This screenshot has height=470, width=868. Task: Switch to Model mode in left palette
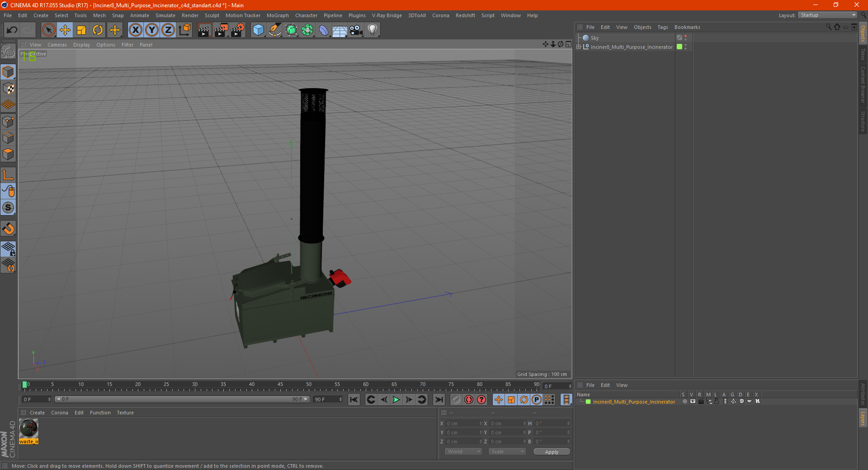pyautogui.click(x=9, y=72)
